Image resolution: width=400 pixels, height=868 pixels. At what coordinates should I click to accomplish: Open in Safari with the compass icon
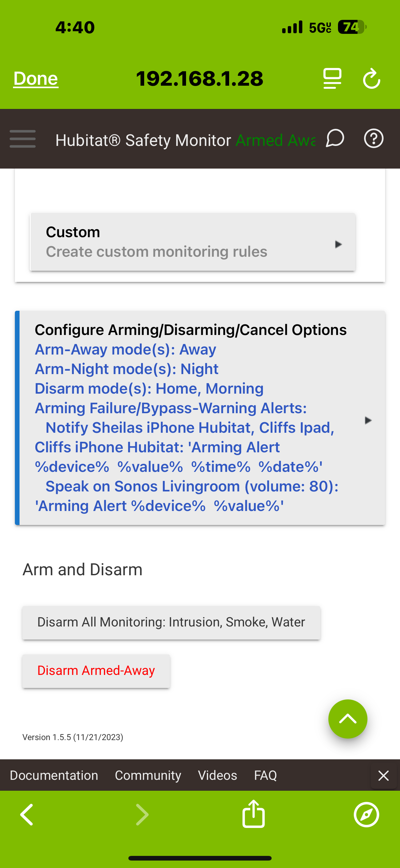366,814
